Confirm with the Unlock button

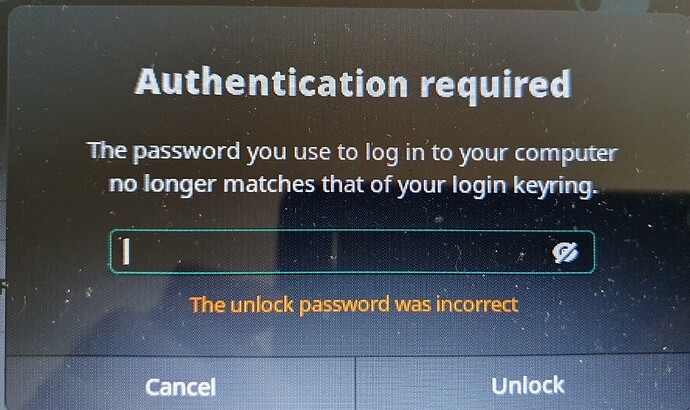pos(528,385)
